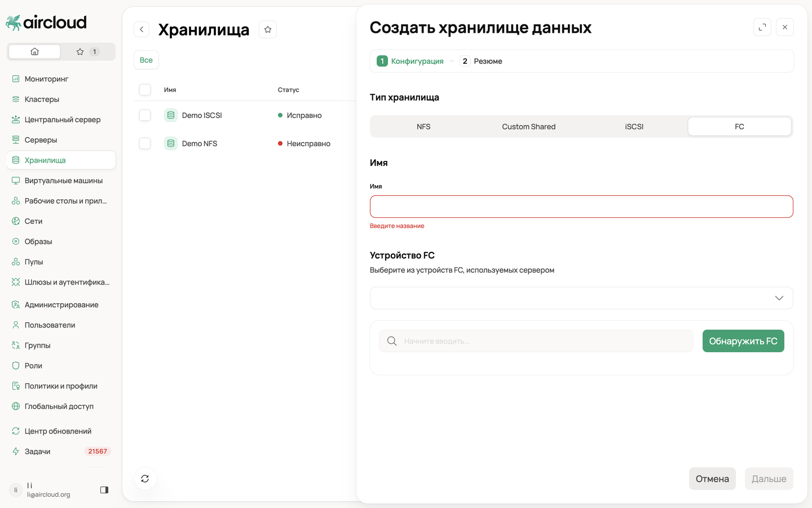
Task: Check the Demo ISCSI row checkbox
Action: pyautogui.click(x=145, y=115)
